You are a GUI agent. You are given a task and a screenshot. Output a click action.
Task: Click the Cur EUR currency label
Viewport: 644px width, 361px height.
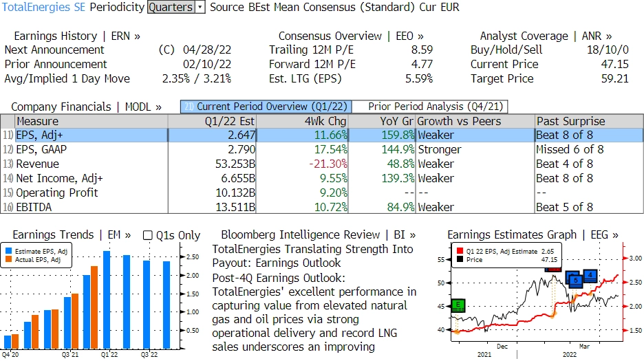tap(439, 8)
